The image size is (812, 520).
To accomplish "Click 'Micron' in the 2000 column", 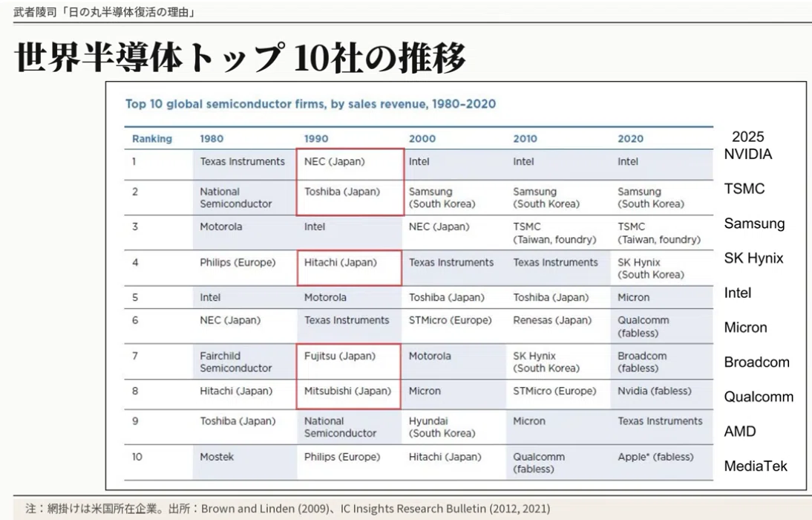I will 425,391.
